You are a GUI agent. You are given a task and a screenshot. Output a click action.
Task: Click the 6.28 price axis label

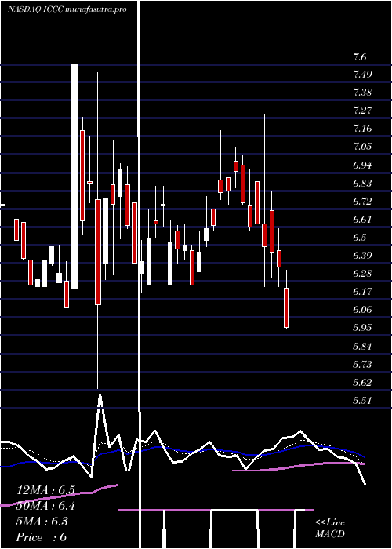[362, 274]
